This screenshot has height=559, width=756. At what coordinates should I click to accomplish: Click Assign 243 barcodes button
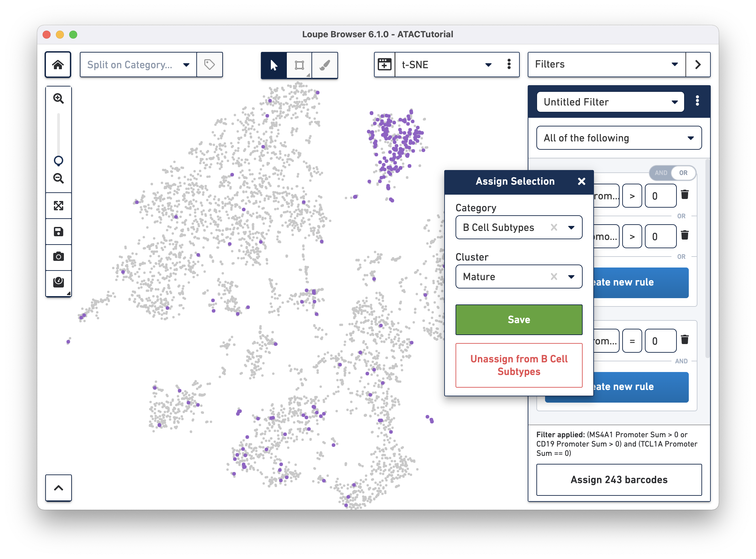[619, 480]
